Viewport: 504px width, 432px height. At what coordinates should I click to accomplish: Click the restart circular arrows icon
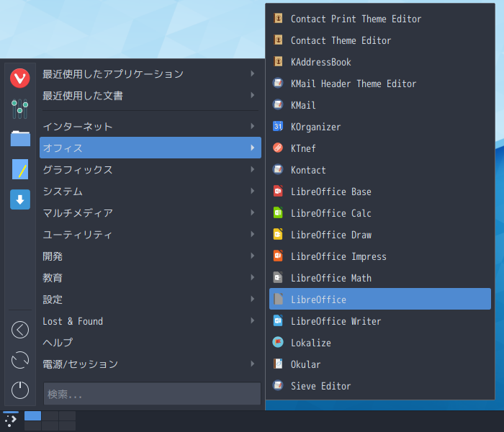coord(20,360)
